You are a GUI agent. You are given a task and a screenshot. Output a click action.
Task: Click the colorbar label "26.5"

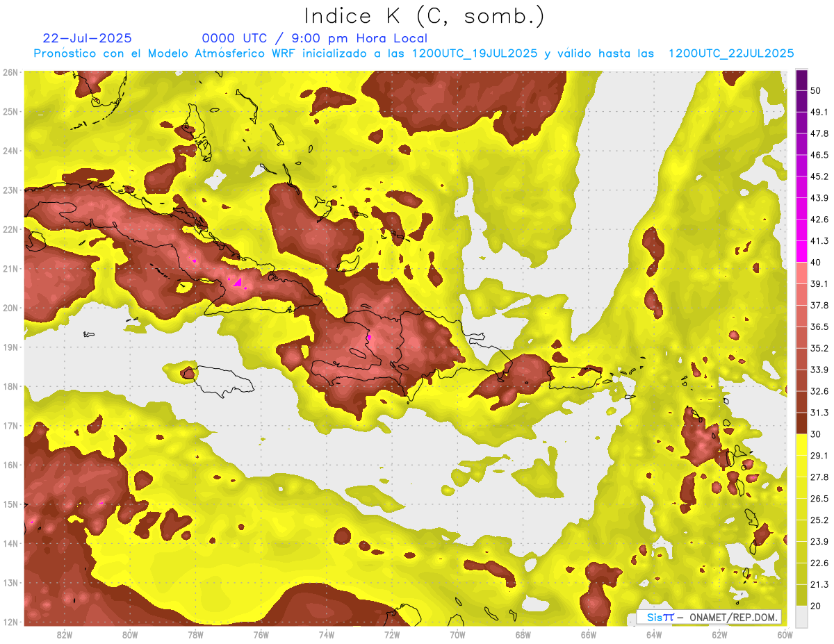pos(819,499)
